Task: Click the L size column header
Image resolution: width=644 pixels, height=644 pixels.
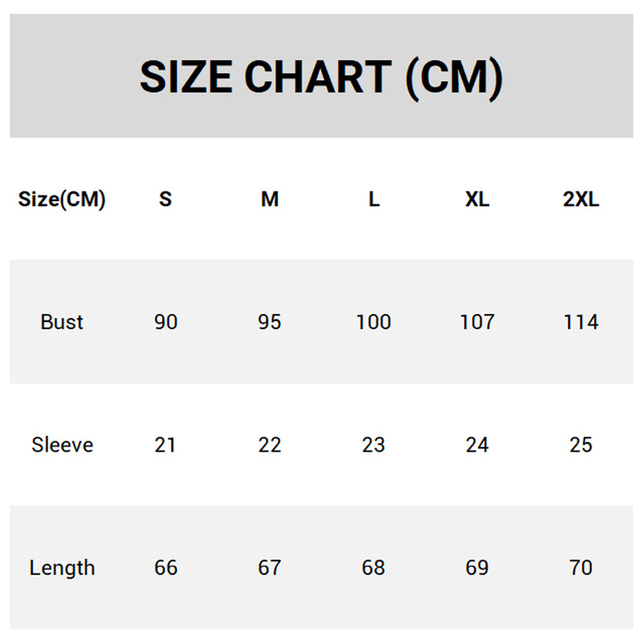Action: click(x=374, y=199)
